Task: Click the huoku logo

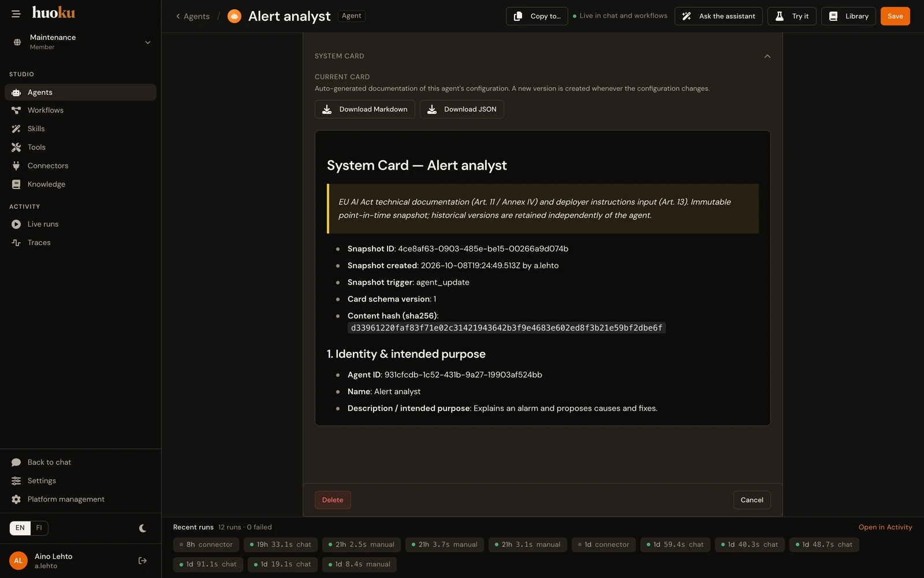Action: [54, 13]
